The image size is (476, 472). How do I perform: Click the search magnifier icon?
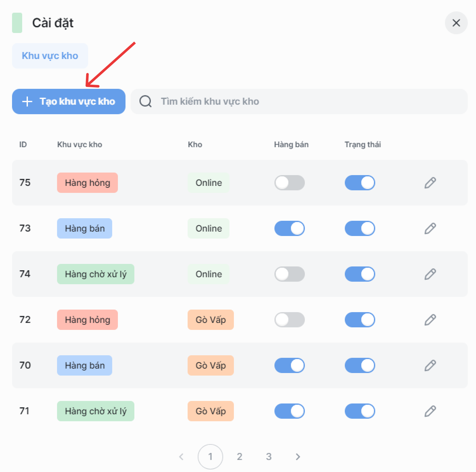pyautogui.click(x=145, y=102)
